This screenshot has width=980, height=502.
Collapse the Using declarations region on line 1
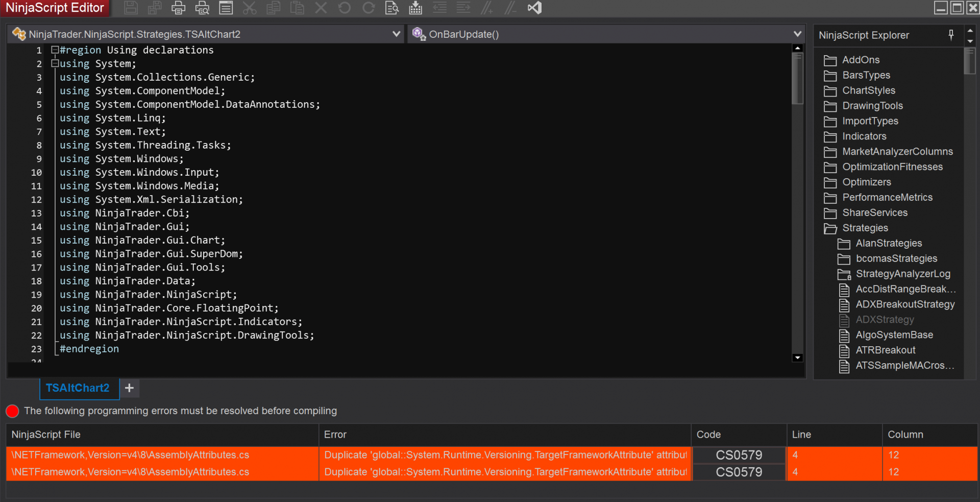point(55,50)
